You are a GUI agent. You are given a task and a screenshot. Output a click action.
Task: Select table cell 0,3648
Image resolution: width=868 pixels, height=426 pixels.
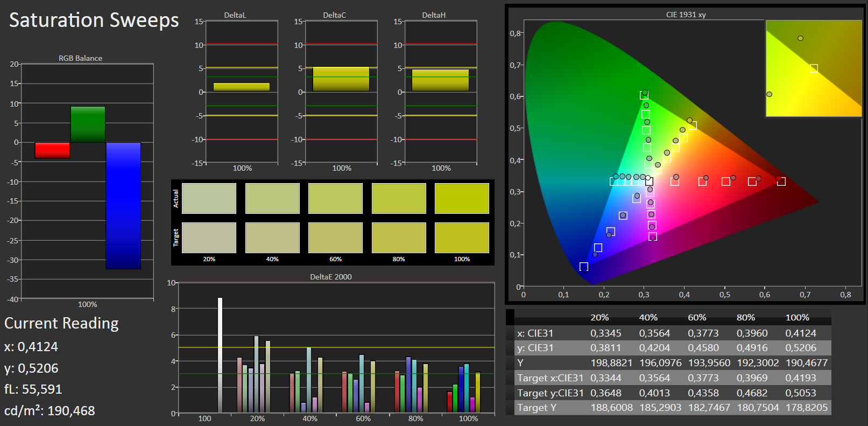(606, 393)
